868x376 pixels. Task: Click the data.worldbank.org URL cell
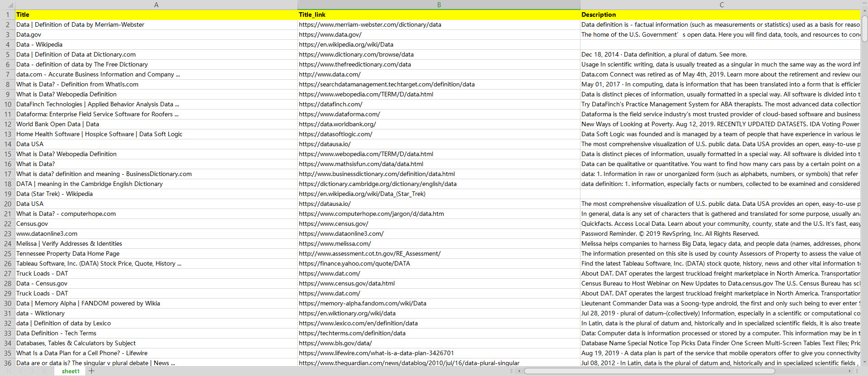(x=337, y=124)
